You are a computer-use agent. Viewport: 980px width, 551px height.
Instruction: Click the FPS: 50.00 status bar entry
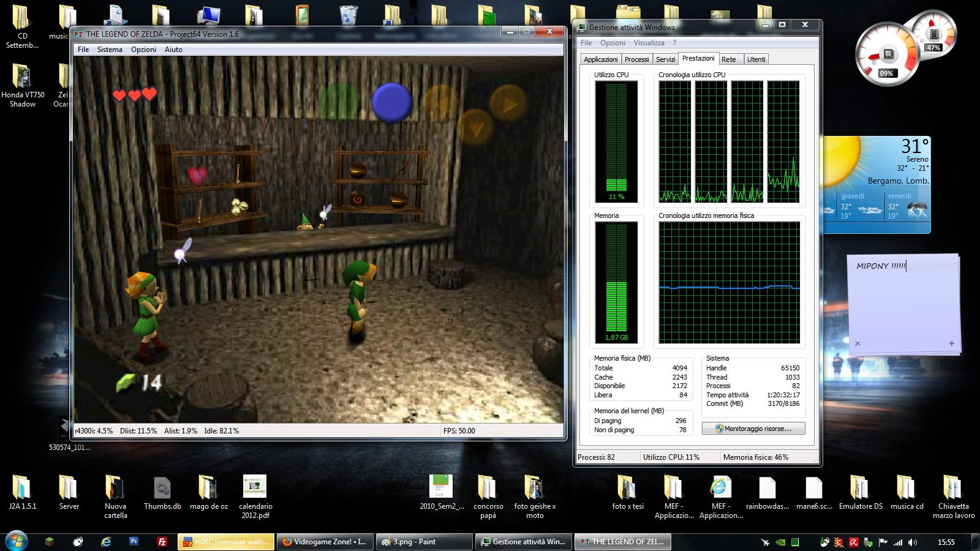click(459, 431)
